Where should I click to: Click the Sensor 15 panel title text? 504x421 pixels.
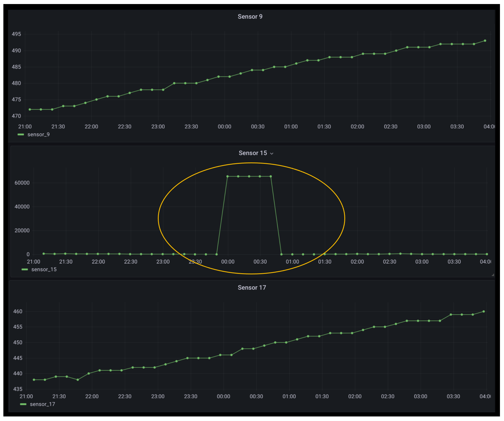point(253,153)
